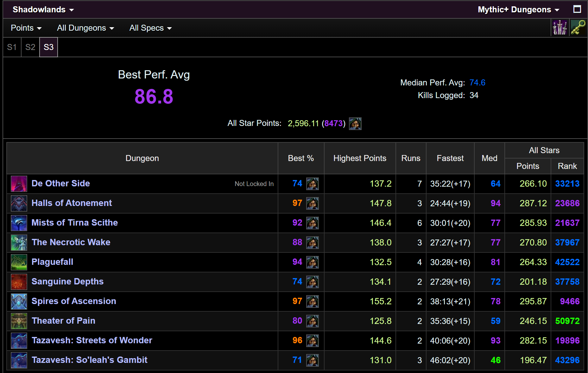Screen dimensions: 588x373
Task: Expand the All Specs filter dropdown
Action: pos(150,28)
